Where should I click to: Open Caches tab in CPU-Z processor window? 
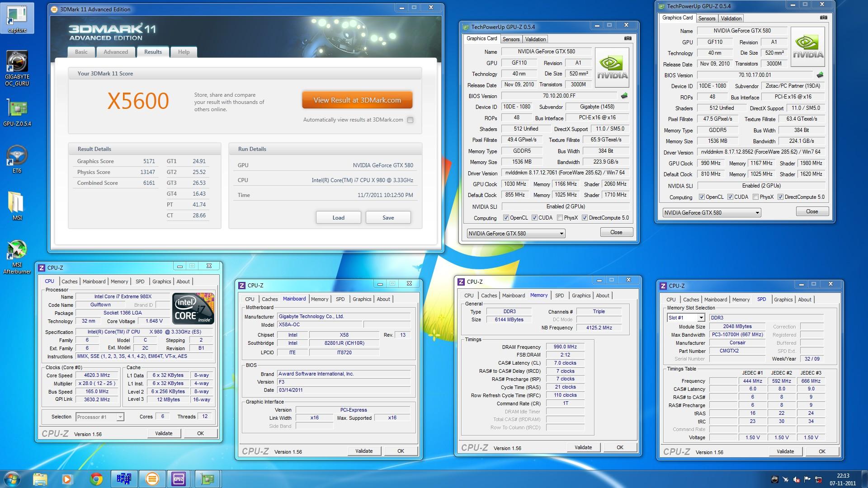[69, 282]
